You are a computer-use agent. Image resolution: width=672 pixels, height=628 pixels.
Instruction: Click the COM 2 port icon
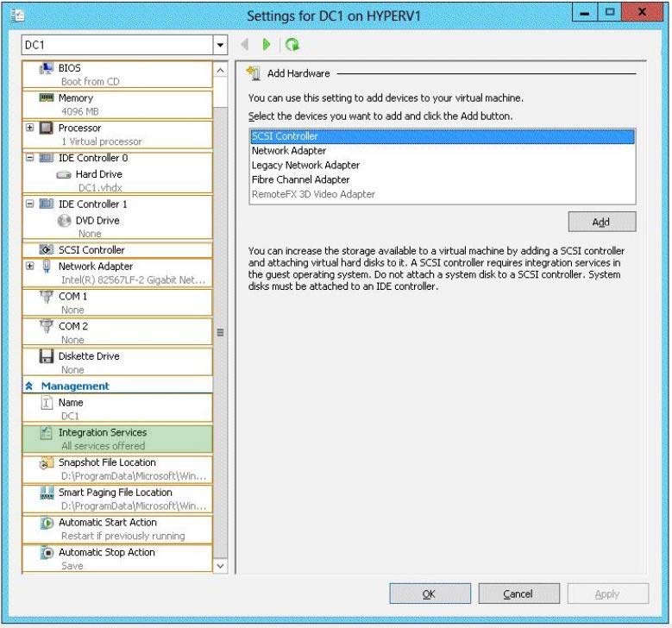(47, 326)
